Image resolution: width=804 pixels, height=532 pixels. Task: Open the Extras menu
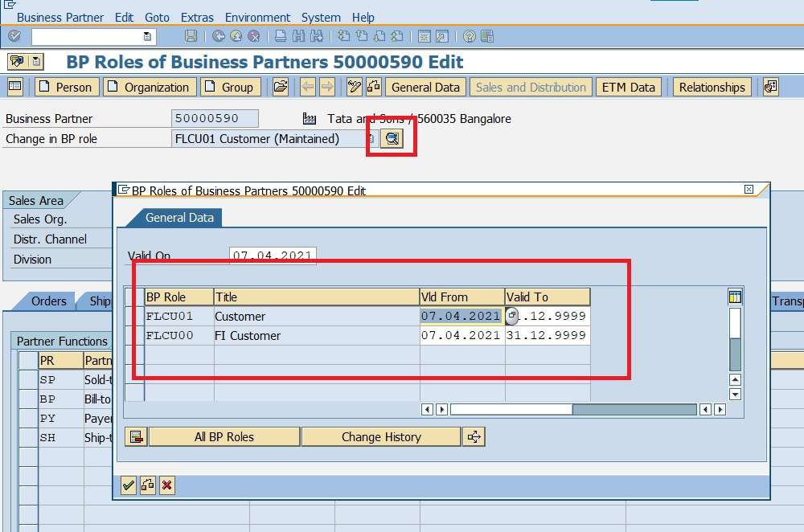pyautogui.click(x=197, y=17)
